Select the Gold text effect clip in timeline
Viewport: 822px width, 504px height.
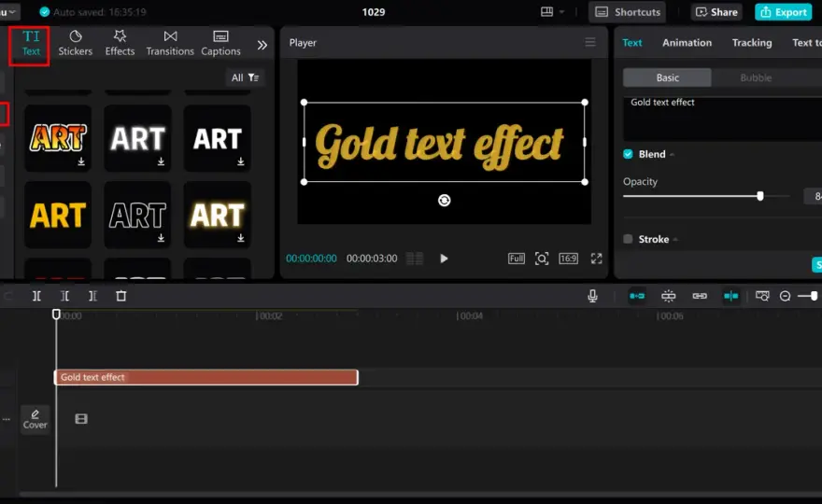click(206, 377)
